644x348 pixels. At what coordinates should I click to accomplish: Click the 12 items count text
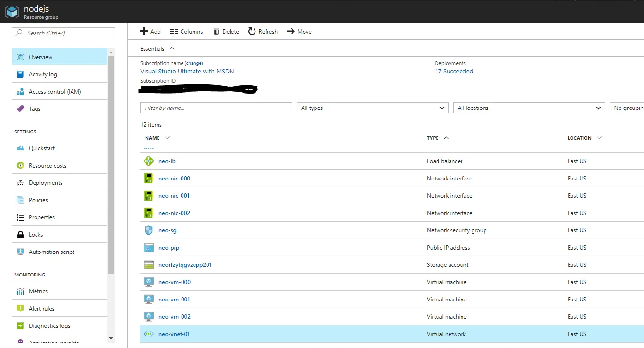point(151,125)
